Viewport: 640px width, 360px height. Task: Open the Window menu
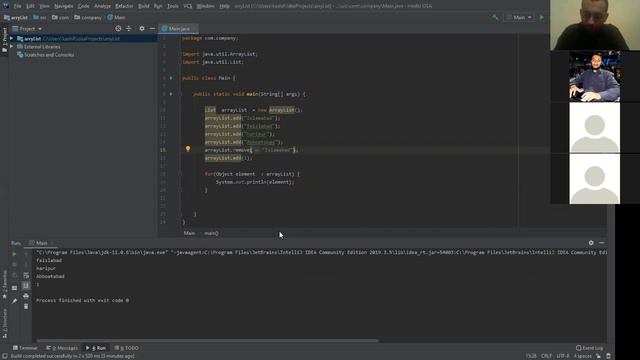(205, 6)
